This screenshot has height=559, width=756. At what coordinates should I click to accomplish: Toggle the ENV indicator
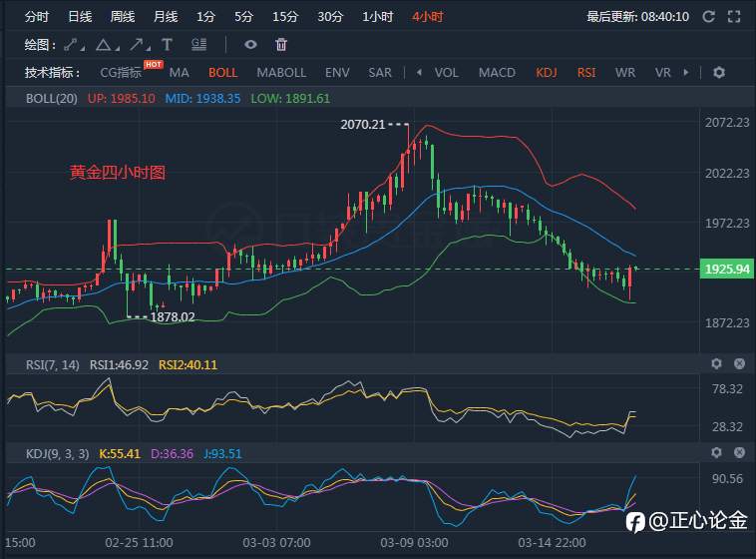click(337, 73)
